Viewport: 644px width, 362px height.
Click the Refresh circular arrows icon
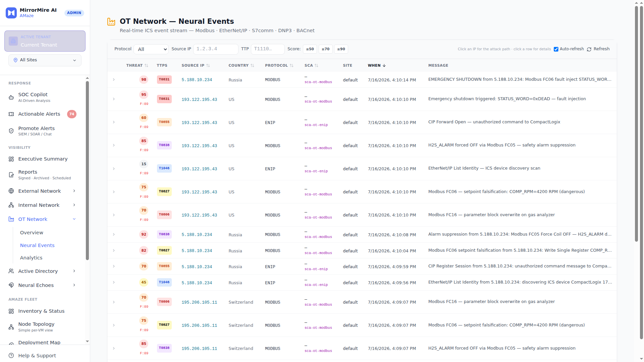pyautogui.click(x=589, y=49)
